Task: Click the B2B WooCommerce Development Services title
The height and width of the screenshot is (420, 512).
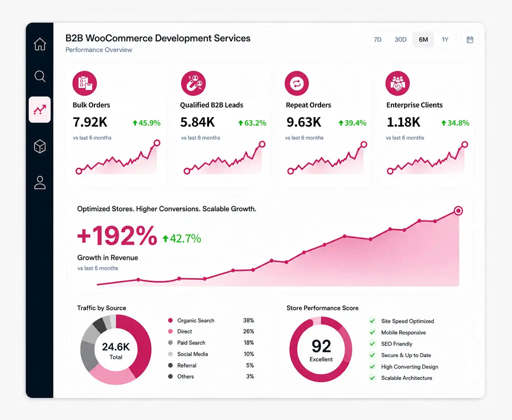Action: coord(158,38)
